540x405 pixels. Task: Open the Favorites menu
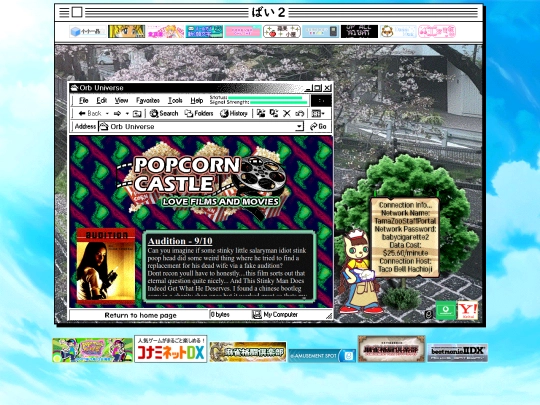pyautogui.click(x=148, y=100)
